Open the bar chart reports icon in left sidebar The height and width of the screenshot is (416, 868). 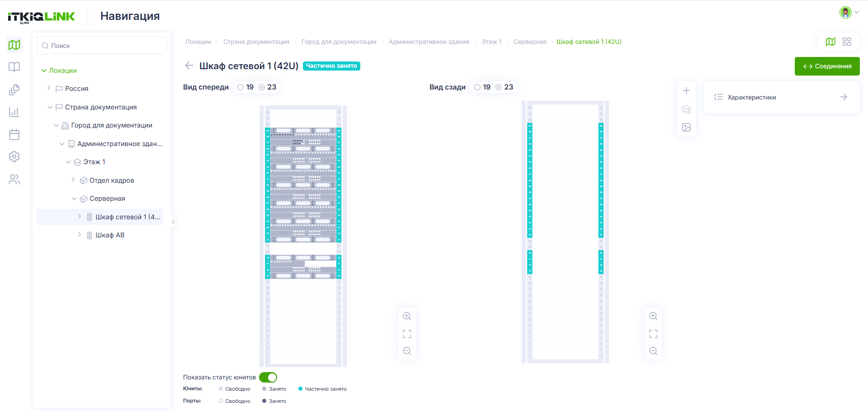pos(14,112)
